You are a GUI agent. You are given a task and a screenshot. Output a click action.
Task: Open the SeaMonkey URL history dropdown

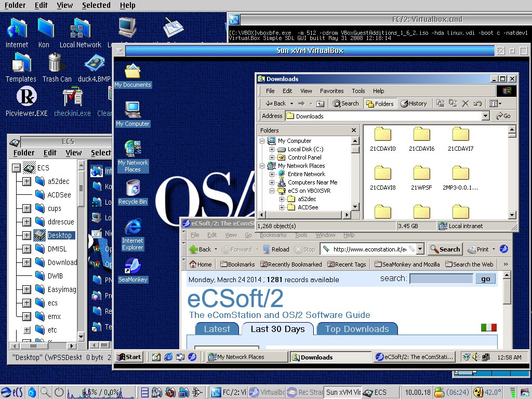[x=420, y=249]
